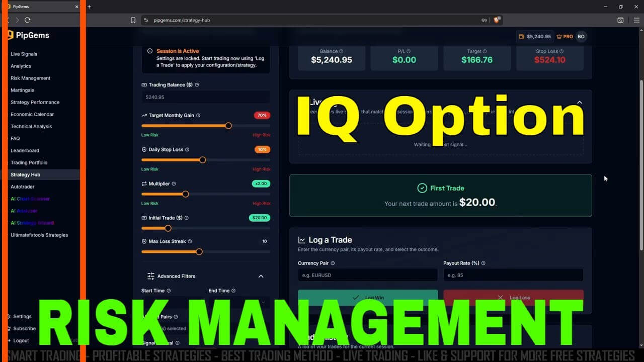Click the Multiplier slider handle
This screenshot has height=362, width=644.
click(185, 194)
